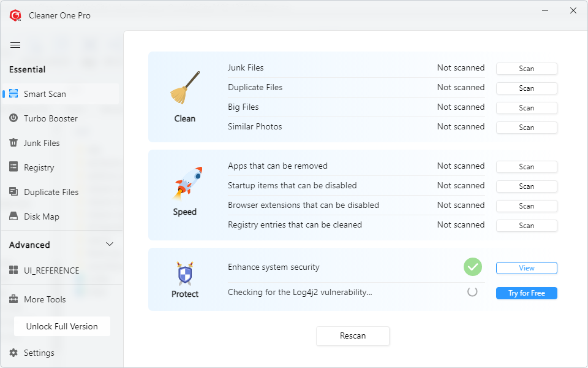Click Try for Free button
Viewport: 588px width, 368px height.
[x=526, y=293]
